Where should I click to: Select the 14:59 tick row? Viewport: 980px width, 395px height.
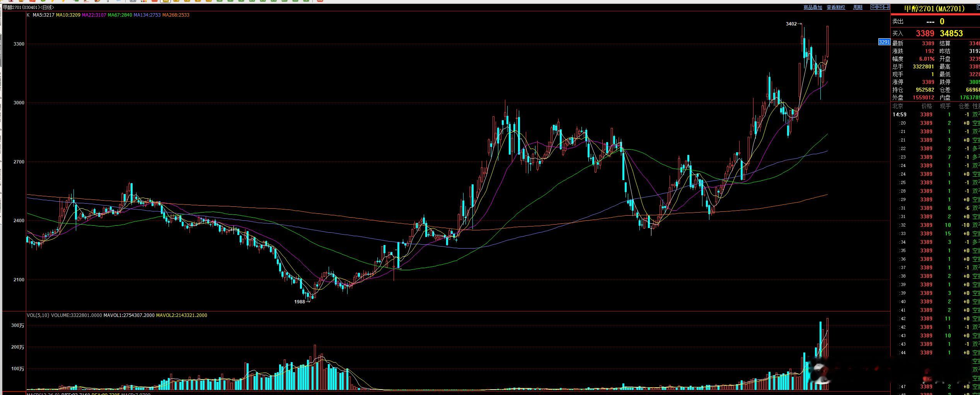935,115
